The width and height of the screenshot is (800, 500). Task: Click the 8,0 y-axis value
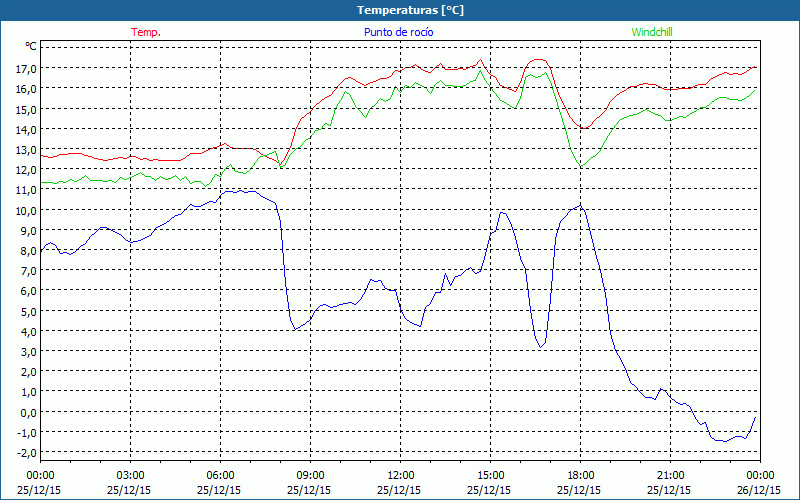(30, 251)
